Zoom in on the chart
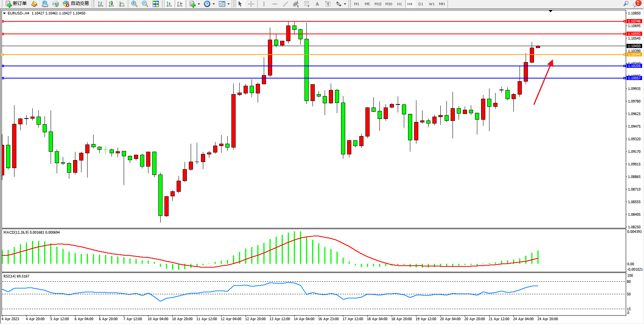Screen dimensions: 644x324 point(134,4)
